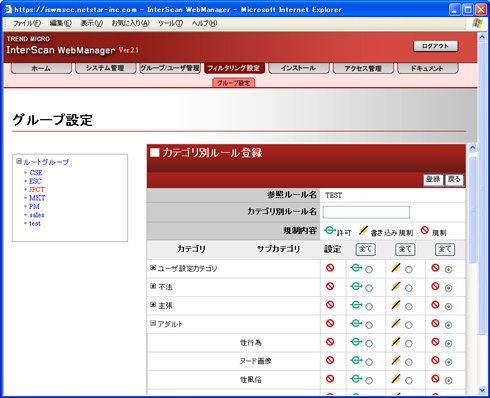Select block radio for 性行為 subcategory
The image size is (490, 398).
449,344
